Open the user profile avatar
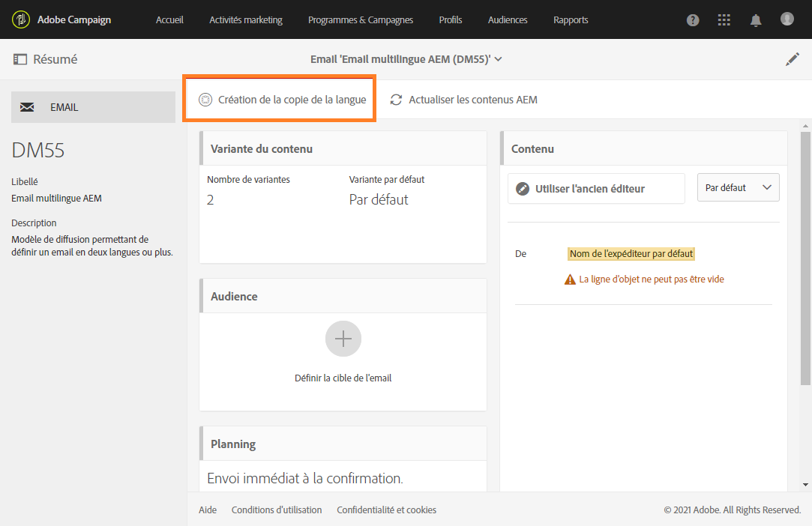The height and width of the screenshot is (526, 812). tap(787, 19)
